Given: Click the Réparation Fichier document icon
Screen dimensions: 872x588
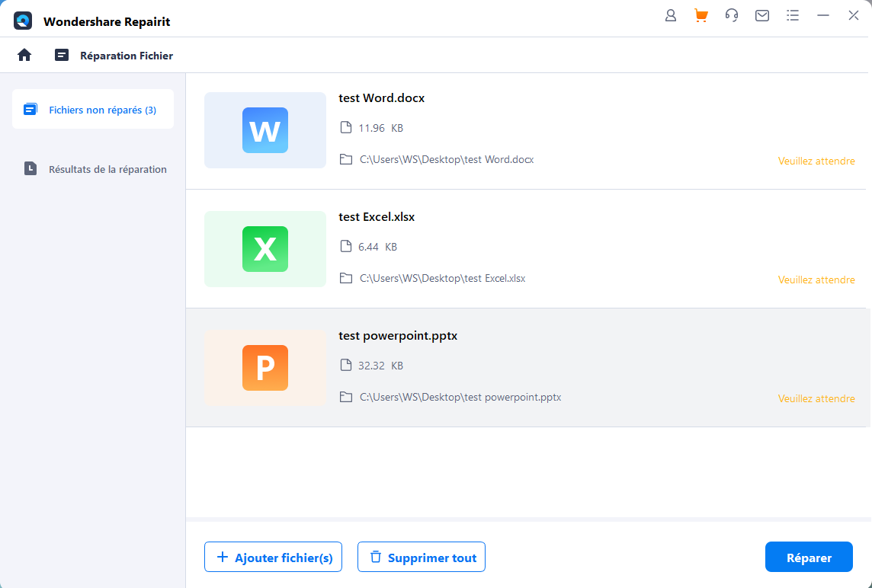Looking at the screenshot, I should pos(62,55).
